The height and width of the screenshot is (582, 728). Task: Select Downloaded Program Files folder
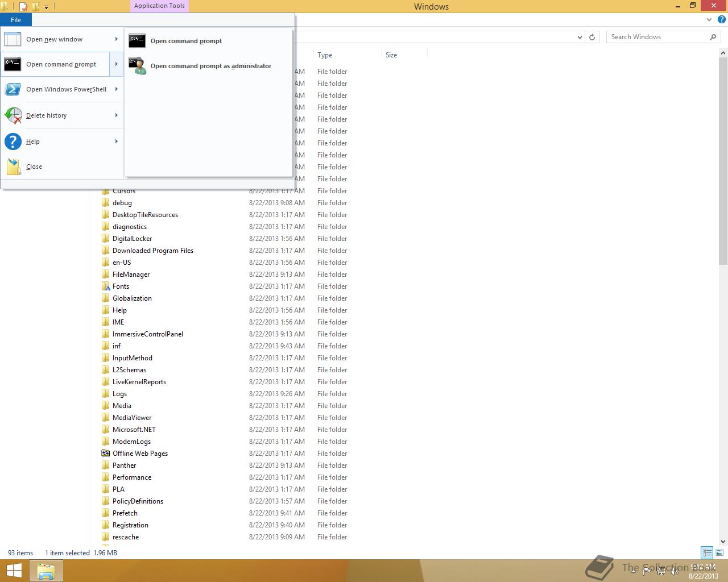point(153,251)
